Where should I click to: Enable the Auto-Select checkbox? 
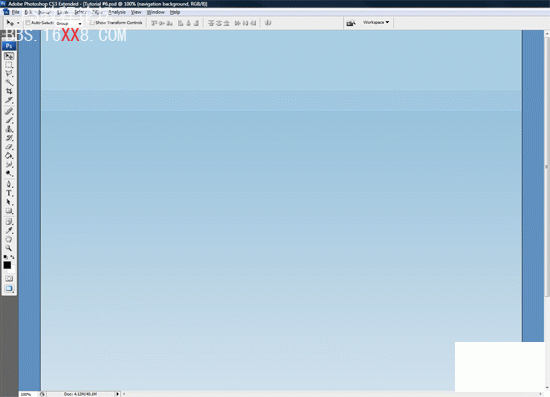28,23
